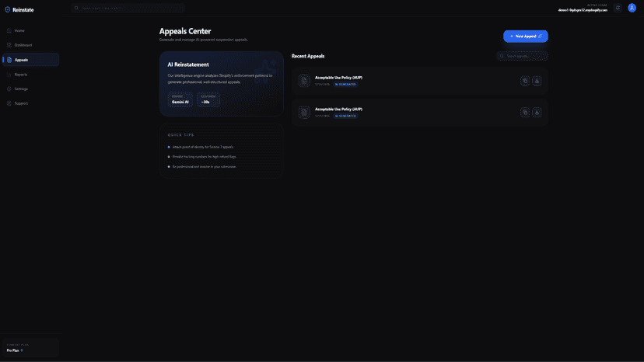The height and width of the screenshot is (362, 644).
Task: Click the Gemini AI engine chip
Action: (180, 99)
